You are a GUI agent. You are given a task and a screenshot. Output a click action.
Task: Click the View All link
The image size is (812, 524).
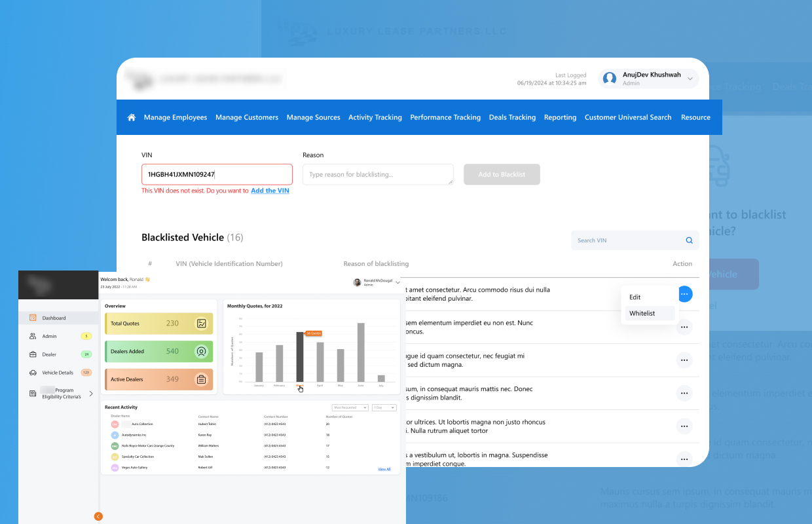[x=384, y=469]
